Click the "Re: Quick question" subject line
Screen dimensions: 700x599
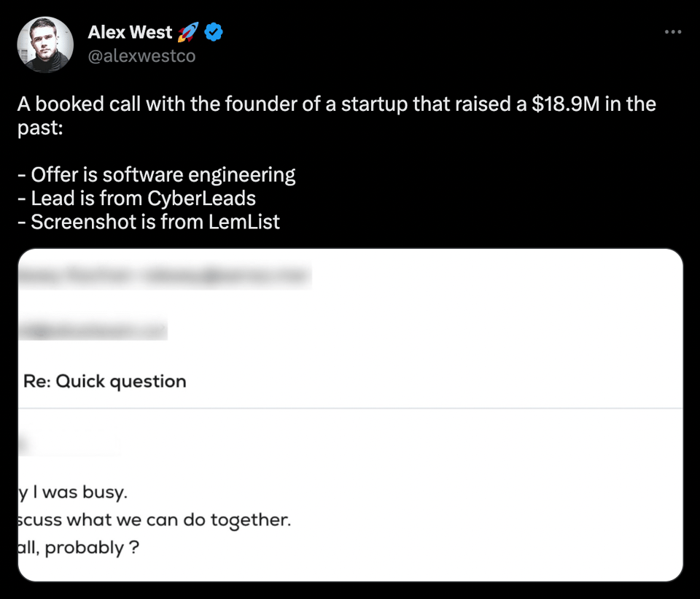[x=105, y=381]
